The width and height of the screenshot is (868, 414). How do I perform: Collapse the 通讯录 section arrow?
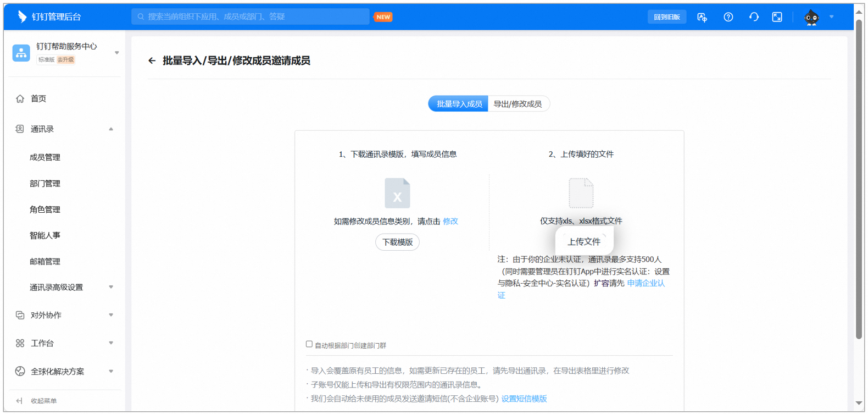pos(111,129)
